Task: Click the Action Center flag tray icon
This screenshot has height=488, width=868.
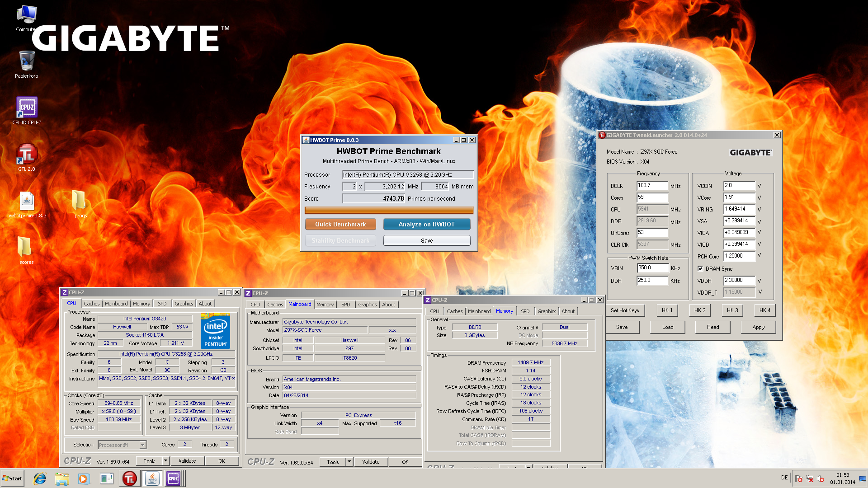Action: (x=799, y=479)
